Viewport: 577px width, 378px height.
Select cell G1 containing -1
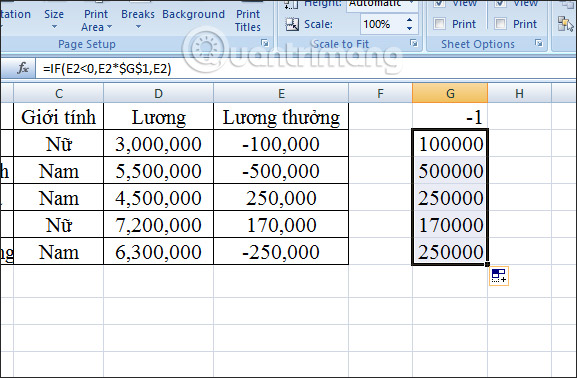click(450, 117)
